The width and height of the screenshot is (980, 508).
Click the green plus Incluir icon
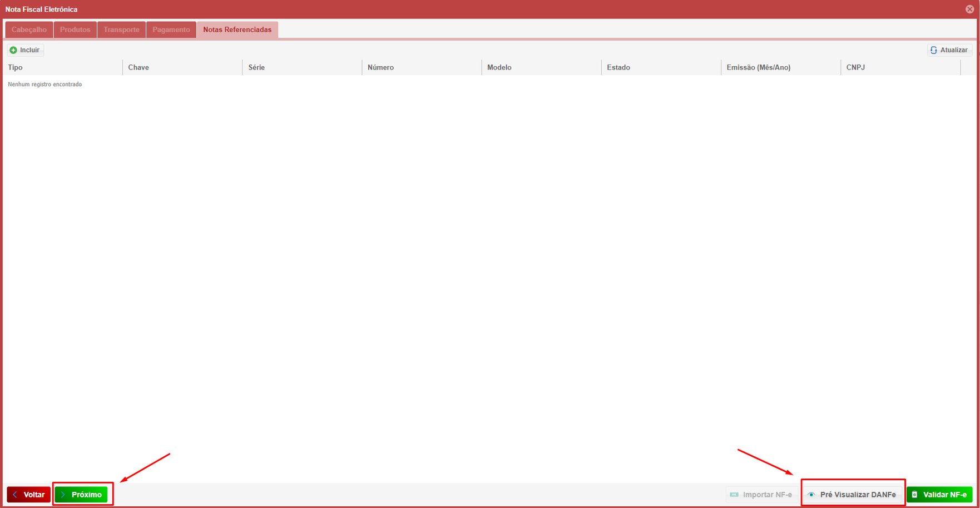[x=13, y=50]
